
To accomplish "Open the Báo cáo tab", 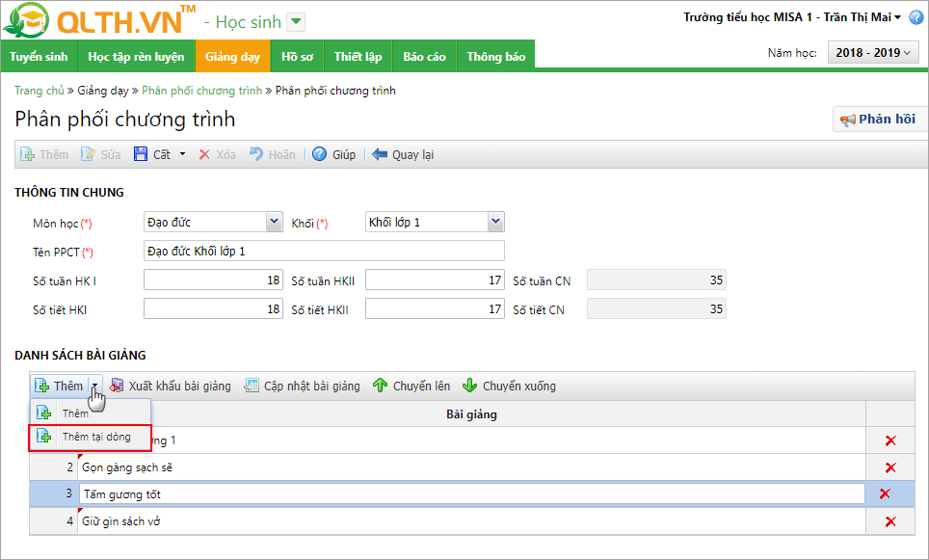I will coord(424,56).
